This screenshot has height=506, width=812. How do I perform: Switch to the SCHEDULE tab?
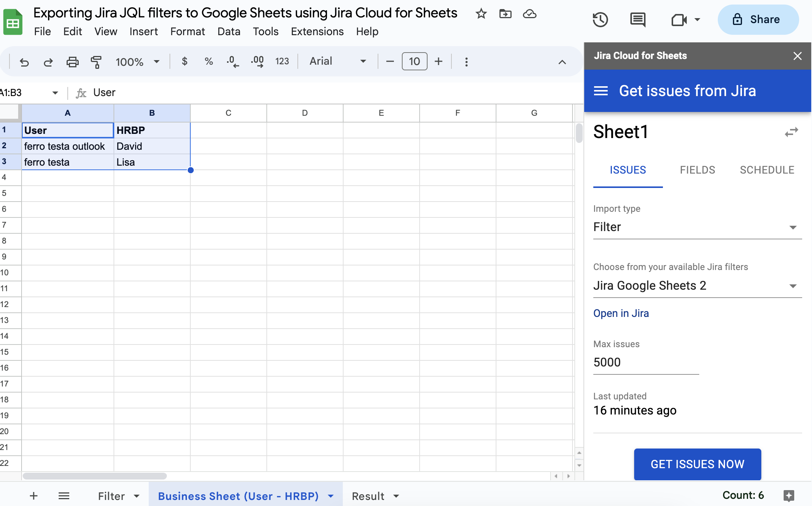pos(767,170)
